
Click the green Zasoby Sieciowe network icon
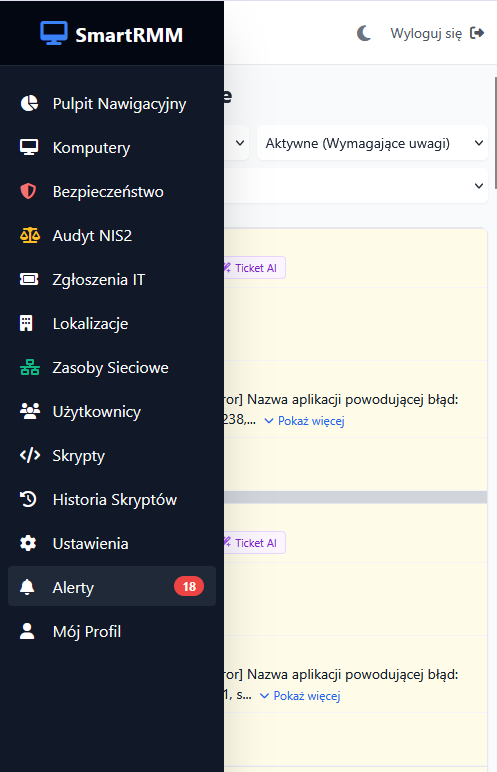coord(30,367)
